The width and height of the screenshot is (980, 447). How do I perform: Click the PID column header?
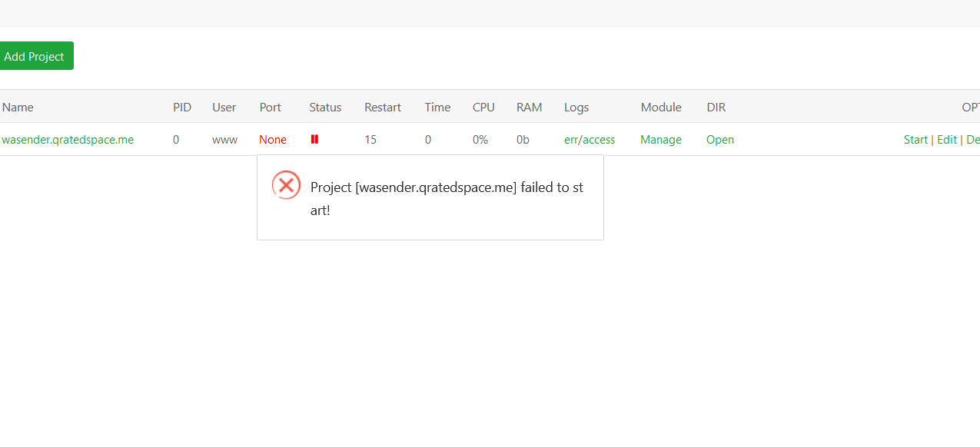181,108
